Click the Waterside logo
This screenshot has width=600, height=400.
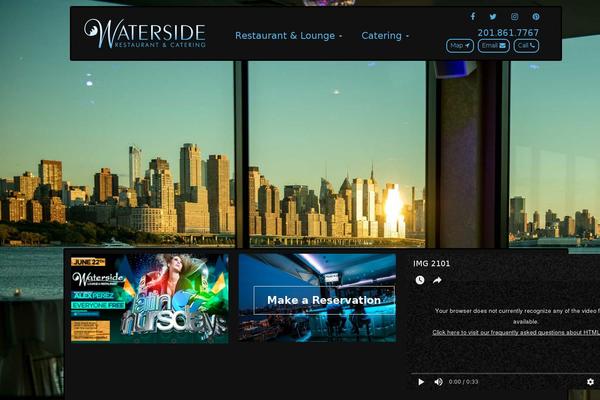point(145,34)
